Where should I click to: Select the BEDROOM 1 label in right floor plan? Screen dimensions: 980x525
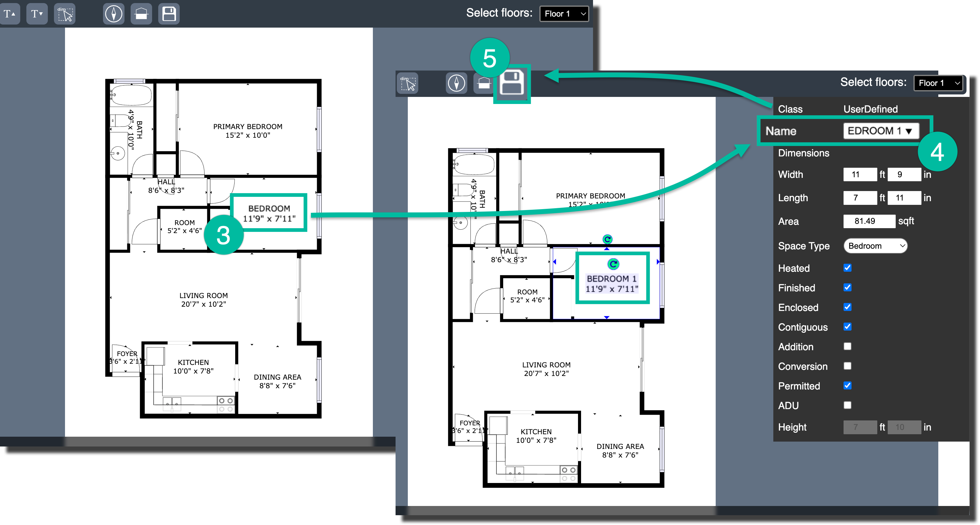pos(612,284)
